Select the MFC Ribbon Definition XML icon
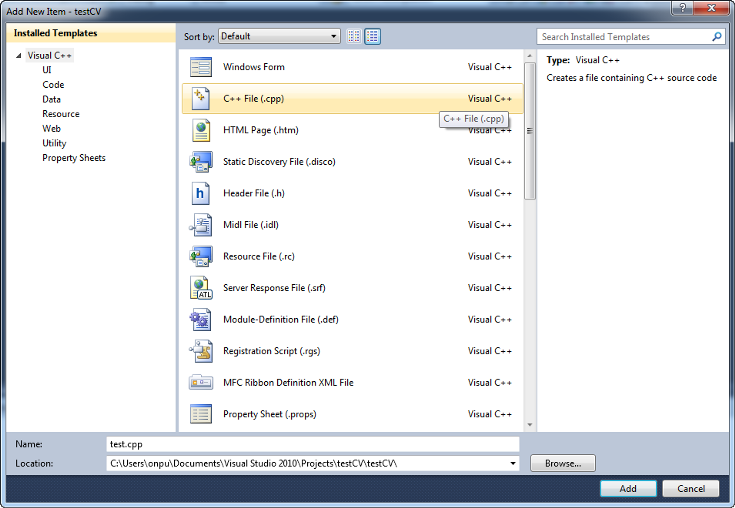 pos(201,382)
